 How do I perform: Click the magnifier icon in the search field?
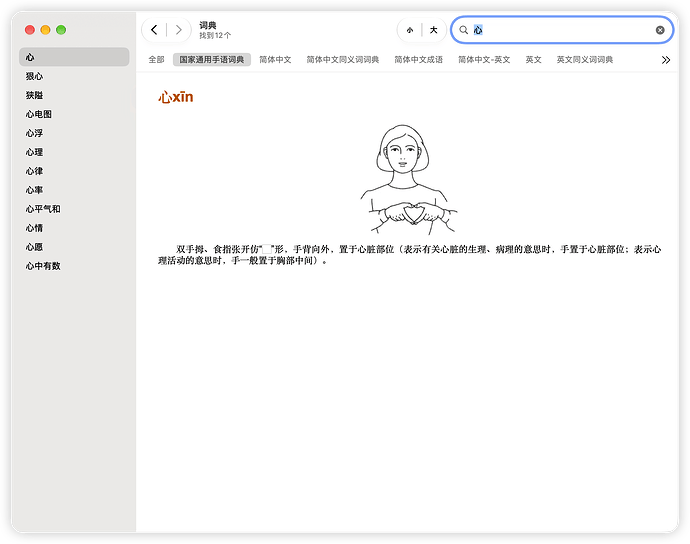coord(463,30)
